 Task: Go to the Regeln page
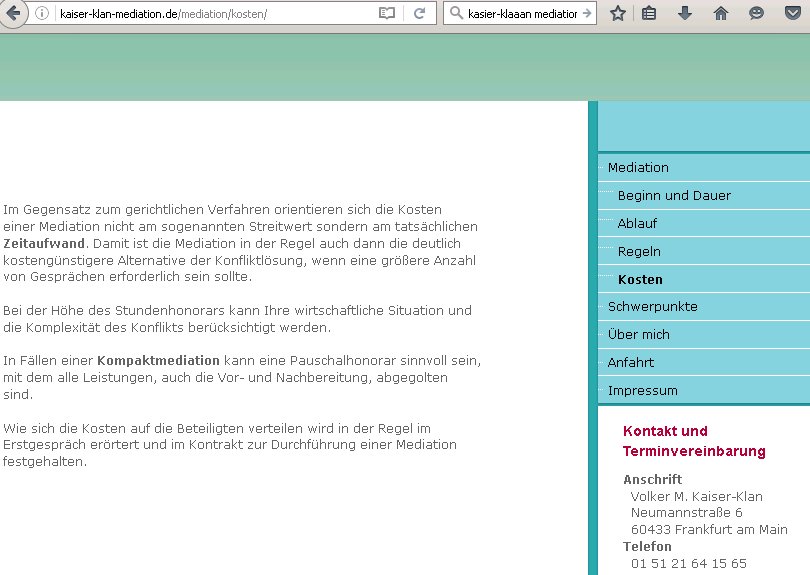coord(639,251)
